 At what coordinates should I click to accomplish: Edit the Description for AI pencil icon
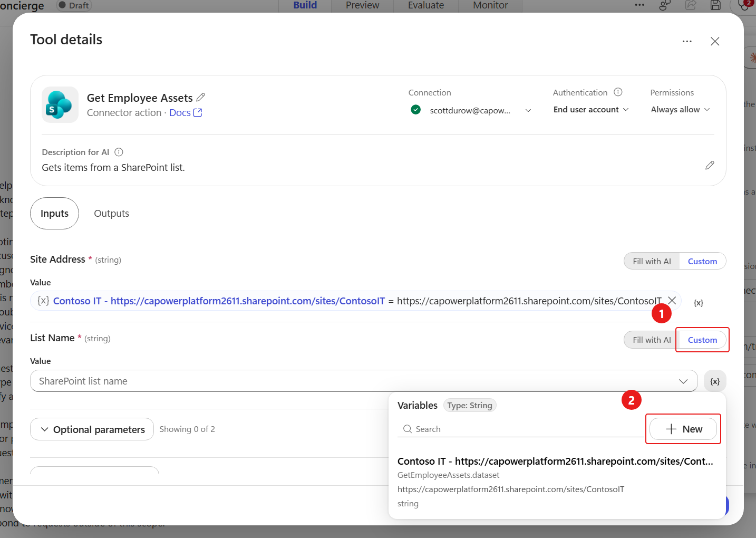pyautogui.click(x=710, y=166)
